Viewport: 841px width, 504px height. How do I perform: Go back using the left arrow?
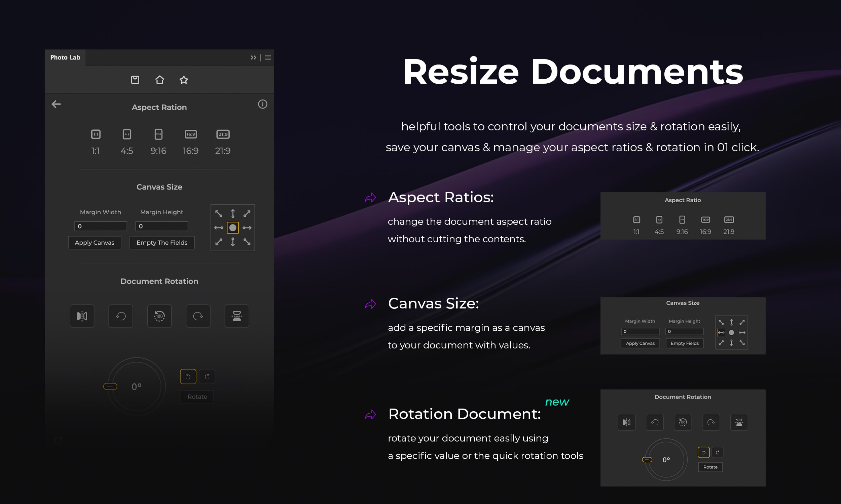(x=57, y=104)
